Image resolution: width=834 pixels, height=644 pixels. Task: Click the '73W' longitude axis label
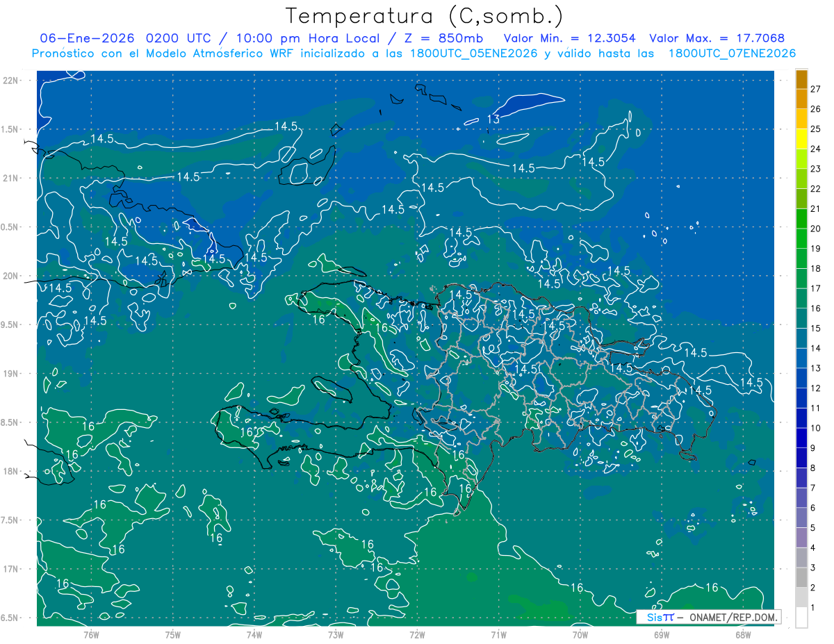[336, 634]
